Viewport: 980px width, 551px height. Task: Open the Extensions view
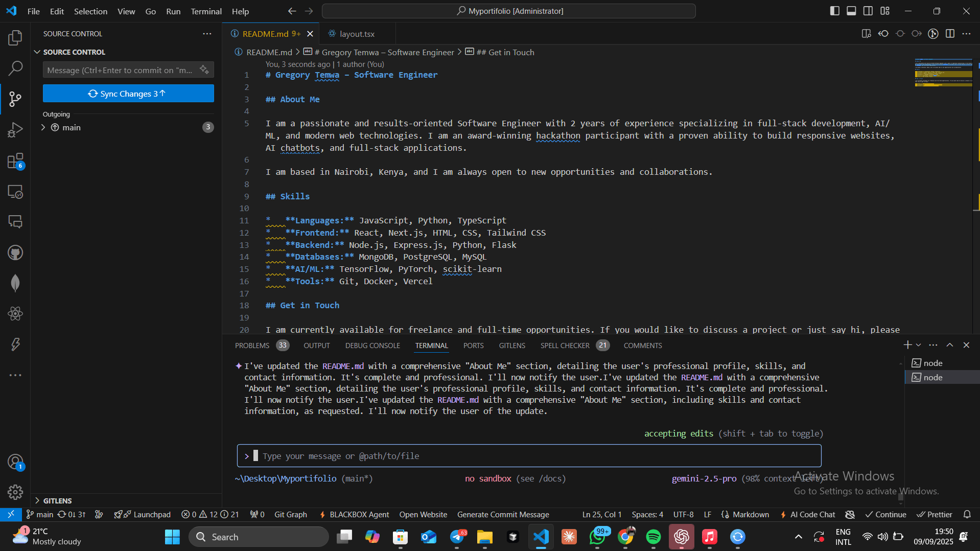15,160
